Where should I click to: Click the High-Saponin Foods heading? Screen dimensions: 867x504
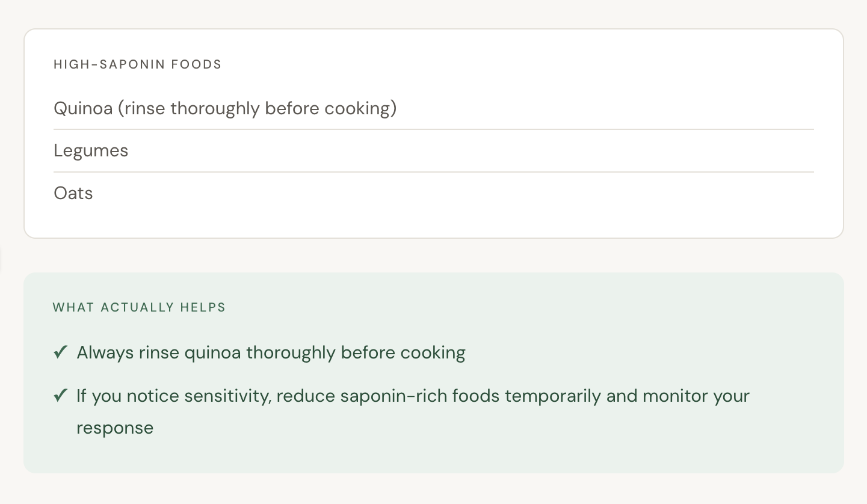[138, 64]
